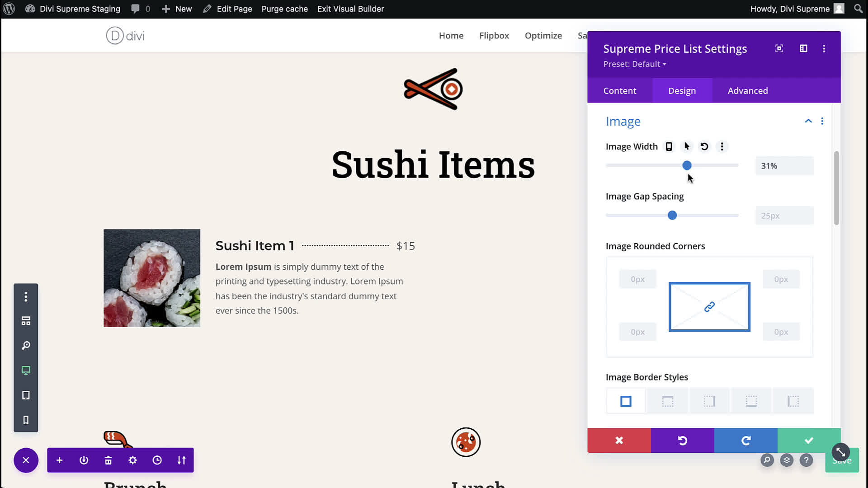Toggle fullscreen expand icon in settings header
This screenshot has width=868, height=488.
coord(779,48)
